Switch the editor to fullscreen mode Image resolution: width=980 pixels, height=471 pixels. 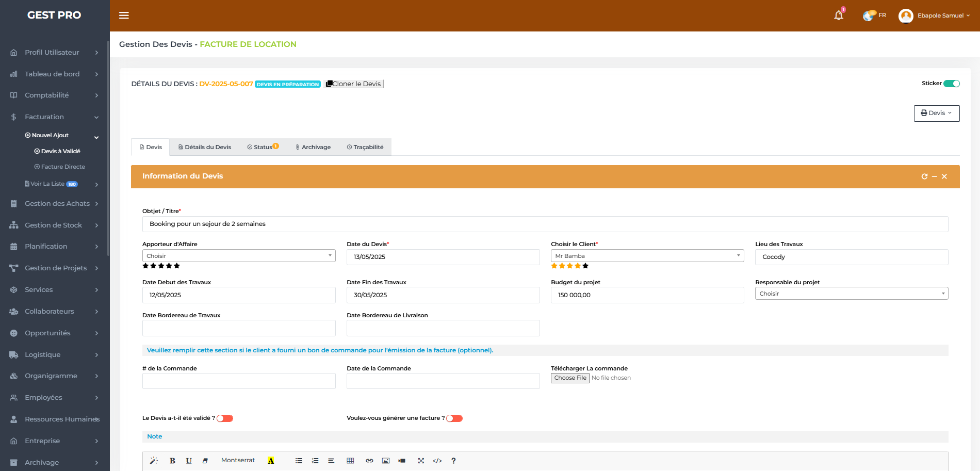tap(421, 461)
